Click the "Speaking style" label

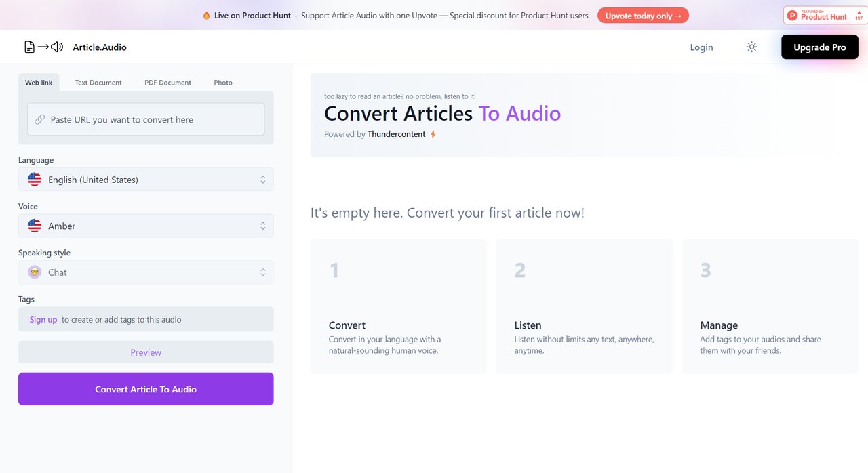click(44, 253)
